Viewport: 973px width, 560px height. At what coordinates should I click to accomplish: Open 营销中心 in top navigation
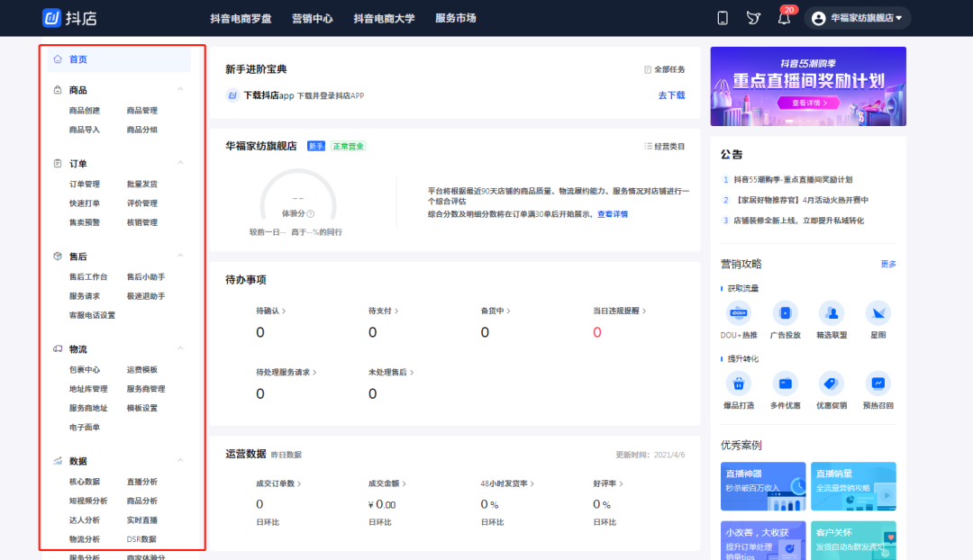(x=313, y=18)
